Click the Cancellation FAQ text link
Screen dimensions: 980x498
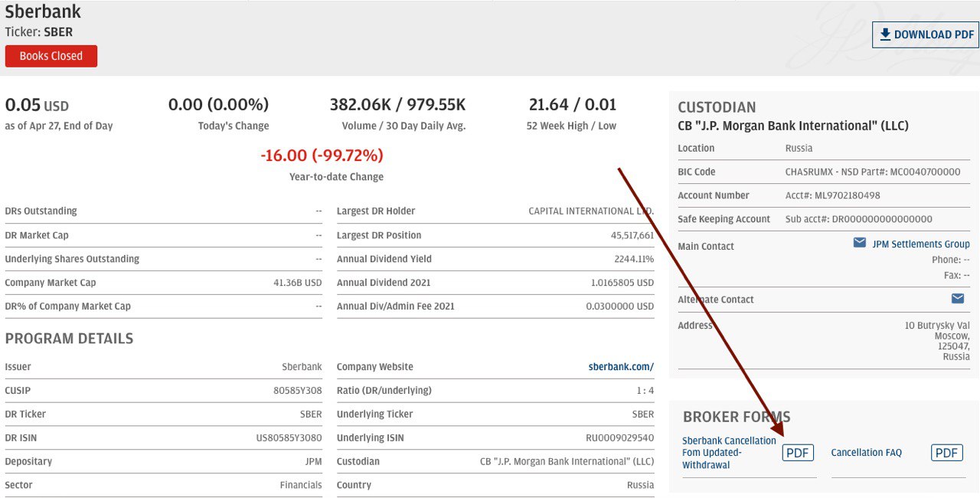pyautogui.click(x=866, y=453)
